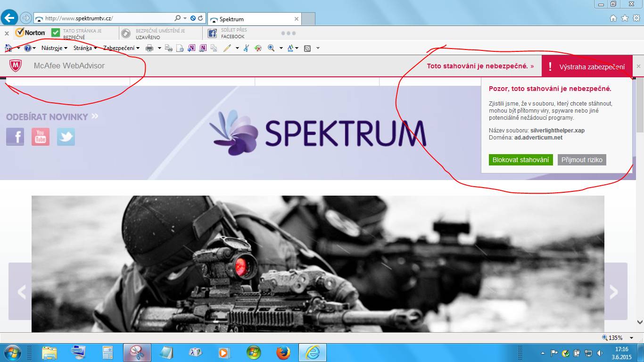Click the first OneNote icon in command bar
This screenshot has width=644, height=362.
pyautogui.click(x=191, y=48)
